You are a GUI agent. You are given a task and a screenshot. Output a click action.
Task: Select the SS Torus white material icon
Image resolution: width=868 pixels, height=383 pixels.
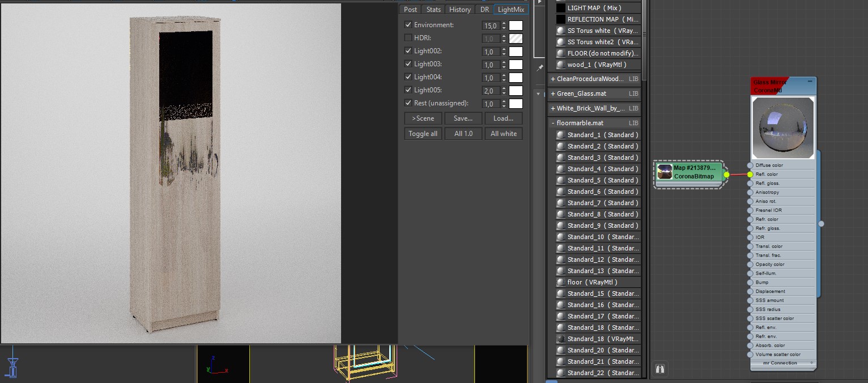click(x=561, y=31)
